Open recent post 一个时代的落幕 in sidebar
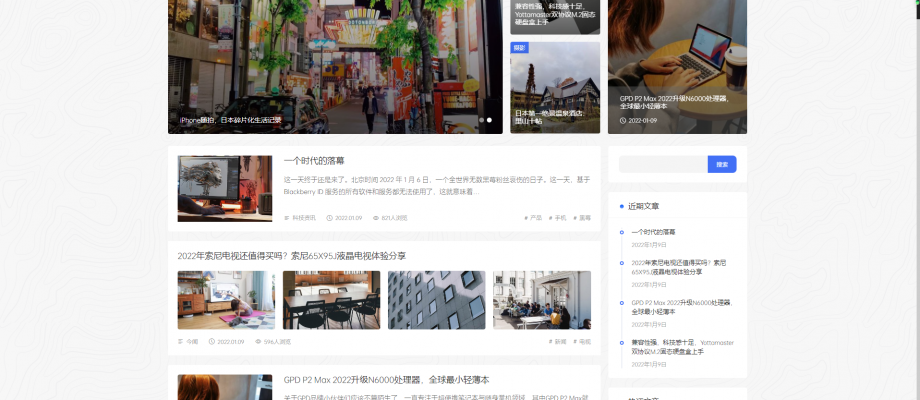 pos(653,232)
